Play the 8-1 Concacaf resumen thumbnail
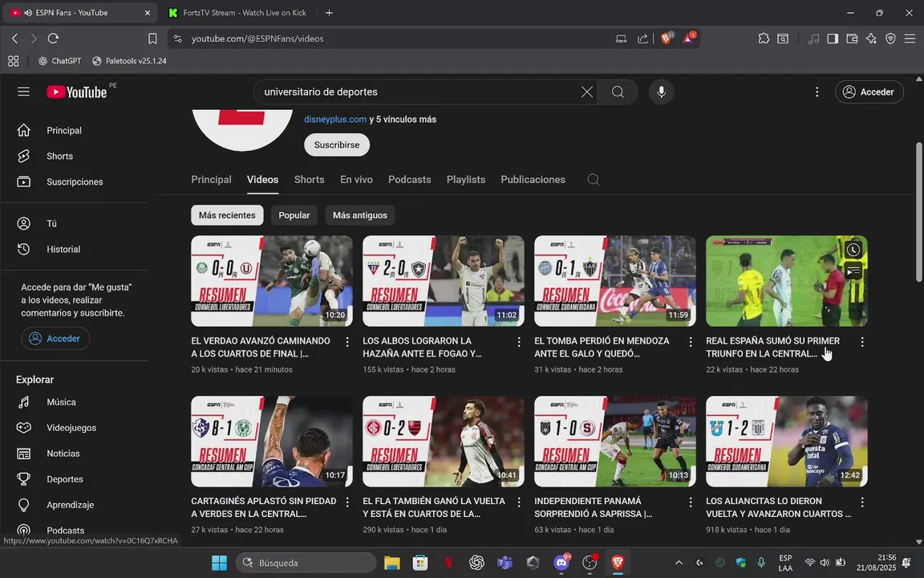The width and height of the screenshot is (924, 578). pos(272,442)
